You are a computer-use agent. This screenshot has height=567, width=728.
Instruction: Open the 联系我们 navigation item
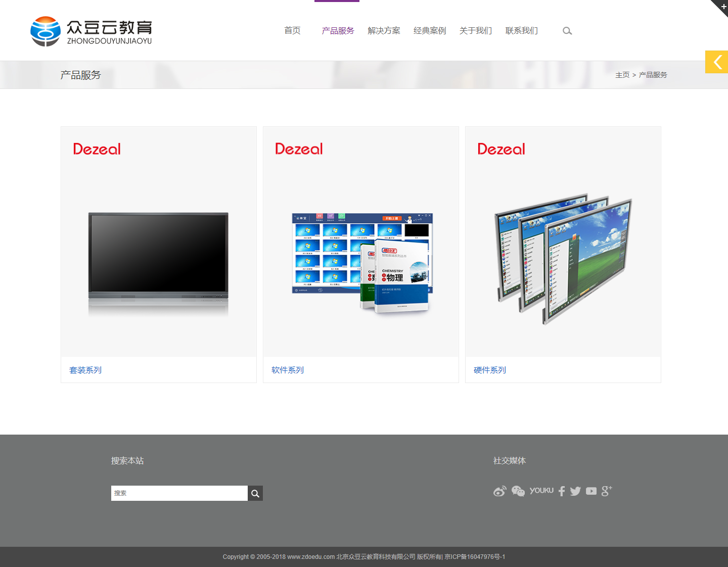(521, 31)
